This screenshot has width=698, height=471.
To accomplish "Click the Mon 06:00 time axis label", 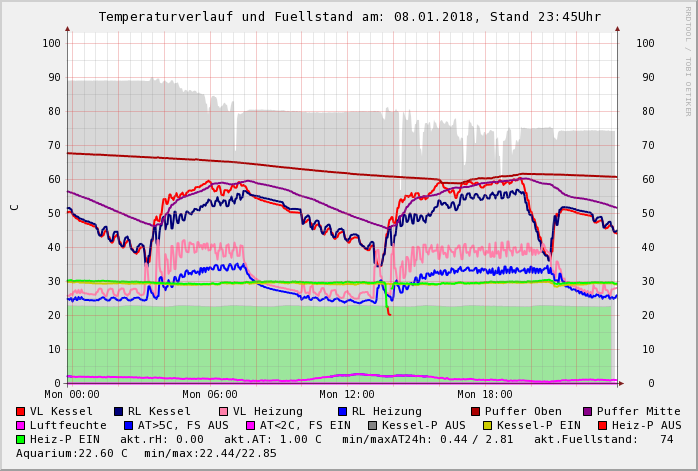I will click(x=209, y=395).
